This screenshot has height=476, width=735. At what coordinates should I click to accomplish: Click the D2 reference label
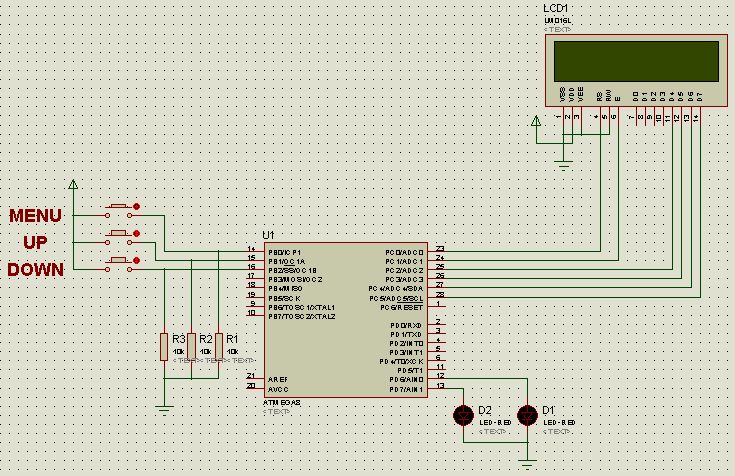click(x=485, y=410)
